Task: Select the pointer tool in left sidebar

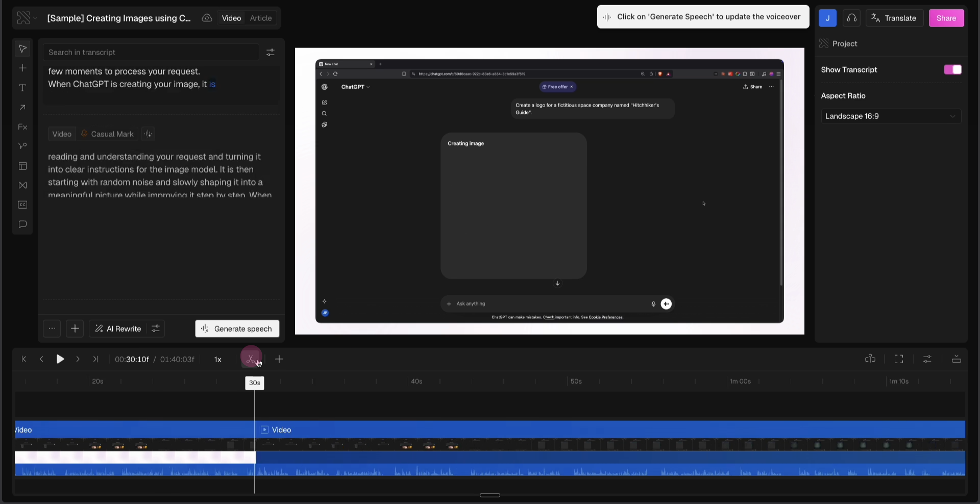Action: [22, 49]
